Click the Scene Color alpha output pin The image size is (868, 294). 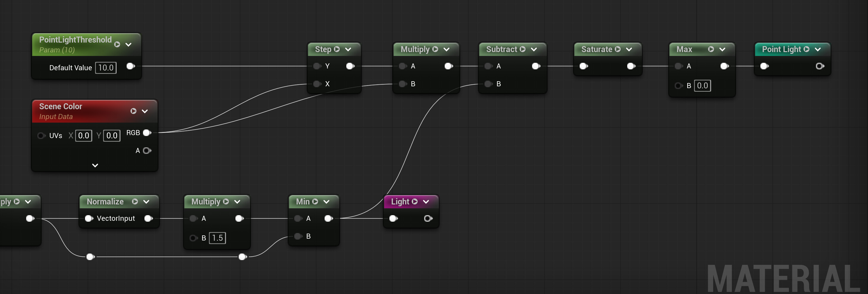pos(147,151)
